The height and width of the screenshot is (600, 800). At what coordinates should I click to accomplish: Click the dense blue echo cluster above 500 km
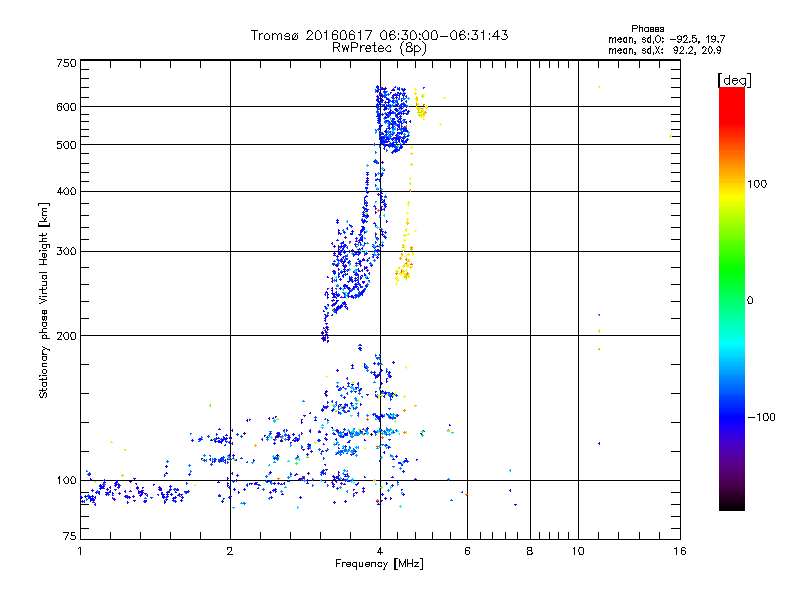coord(392,119)
